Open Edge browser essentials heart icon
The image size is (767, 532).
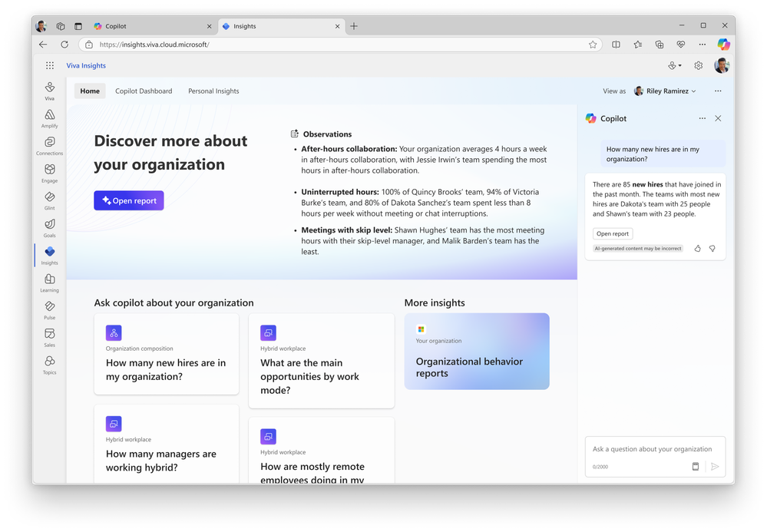[680, 45]
